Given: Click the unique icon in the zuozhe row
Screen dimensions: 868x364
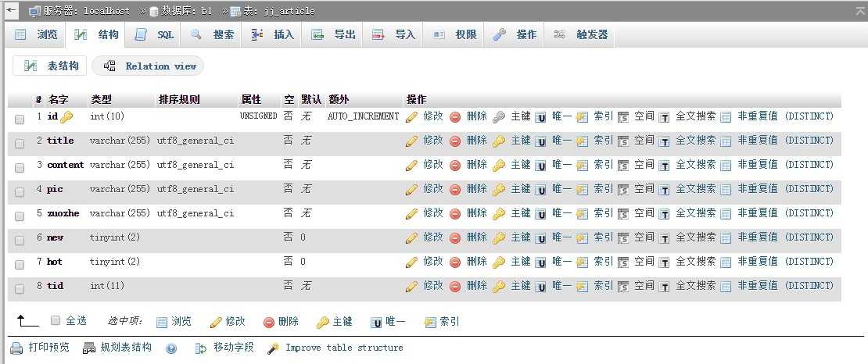Looking at the screenshot, I should pos(540,214).
